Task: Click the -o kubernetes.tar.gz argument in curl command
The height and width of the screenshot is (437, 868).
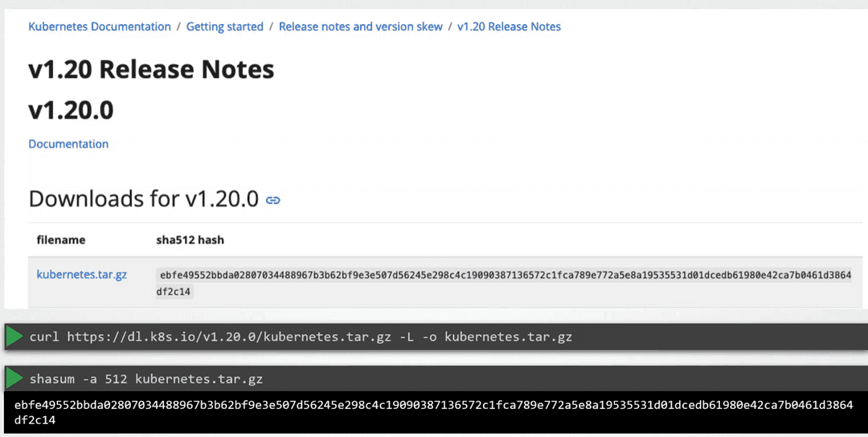Action: point(500,337)
